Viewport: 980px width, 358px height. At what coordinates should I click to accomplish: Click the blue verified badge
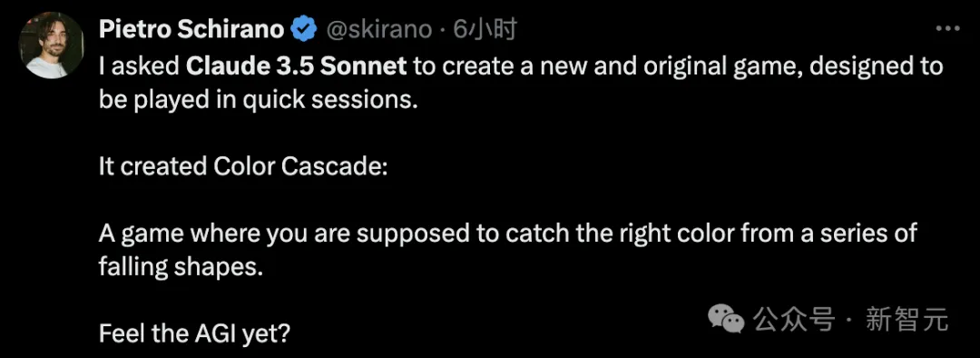point(304,30)
